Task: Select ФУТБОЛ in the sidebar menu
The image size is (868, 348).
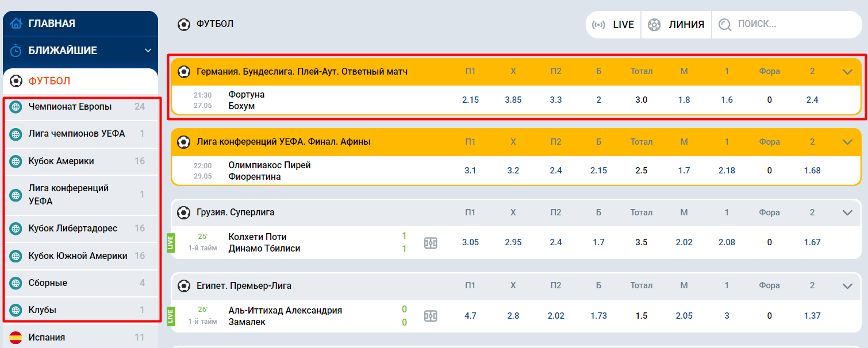Action: pyautogui.click(x=49, y=81)
